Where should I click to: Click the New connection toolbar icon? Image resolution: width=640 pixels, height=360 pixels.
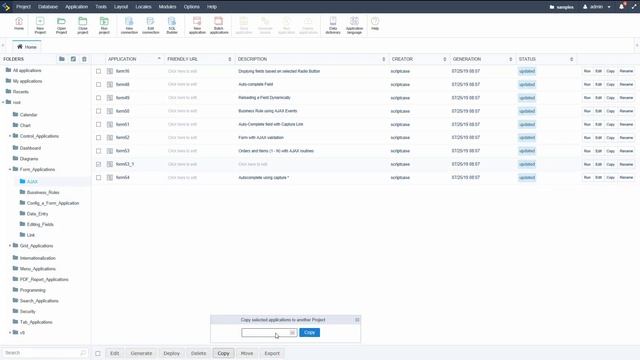coord(129,25)
